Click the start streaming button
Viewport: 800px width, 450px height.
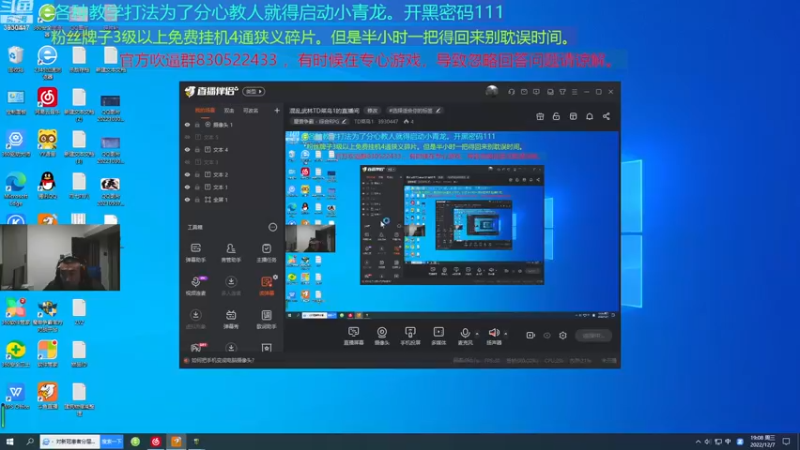coord(593,335)
